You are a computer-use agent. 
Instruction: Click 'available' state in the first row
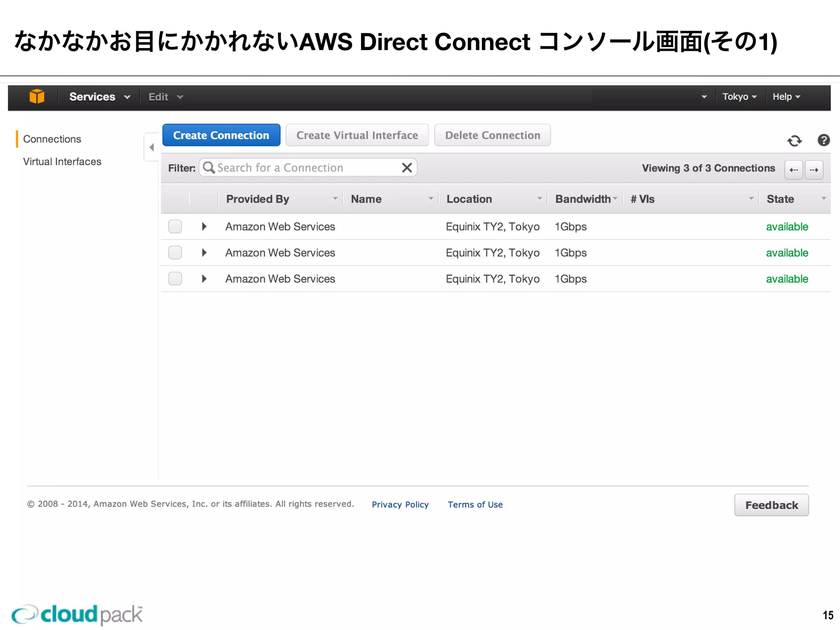tap(787, 227)
